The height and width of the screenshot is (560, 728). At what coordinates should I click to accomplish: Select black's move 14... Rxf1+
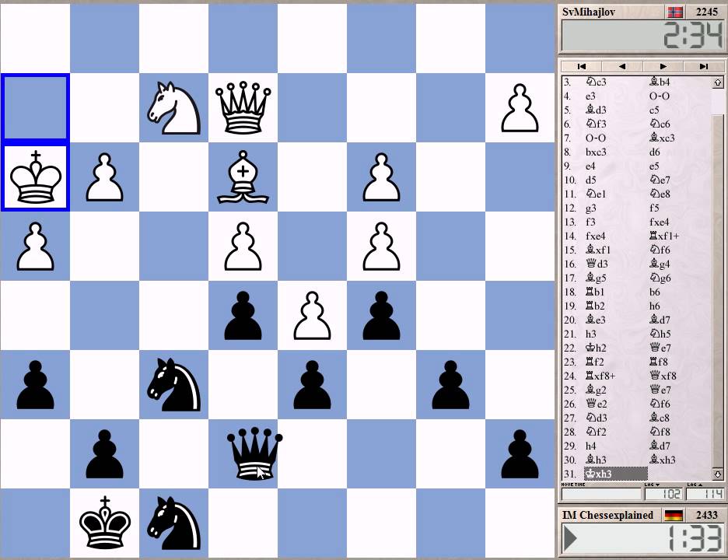coord(664,236)
